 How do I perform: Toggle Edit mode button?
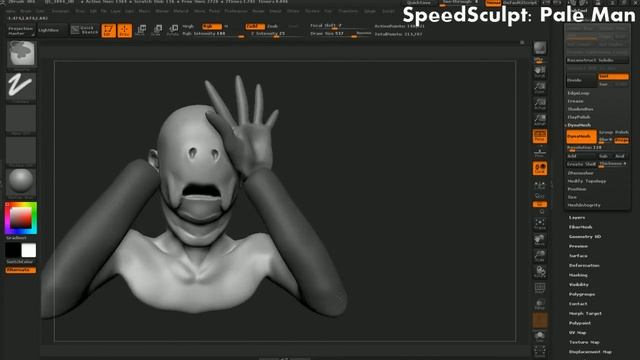tap(109, 30)
